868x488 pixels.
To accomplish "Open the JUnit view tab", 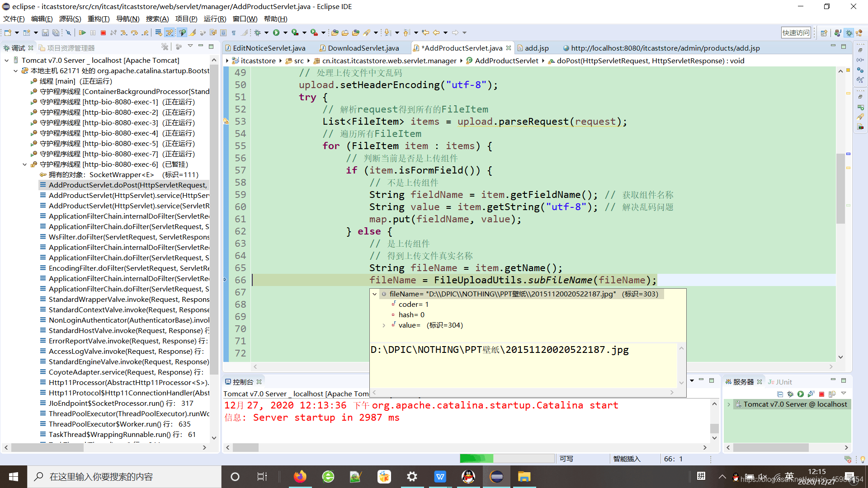I will coord(780,382).
